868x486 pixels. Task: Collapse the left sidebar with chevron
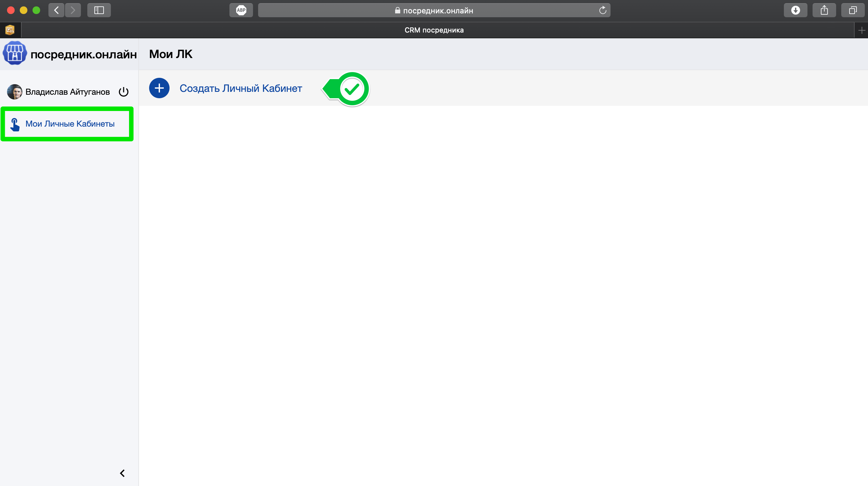122,473
